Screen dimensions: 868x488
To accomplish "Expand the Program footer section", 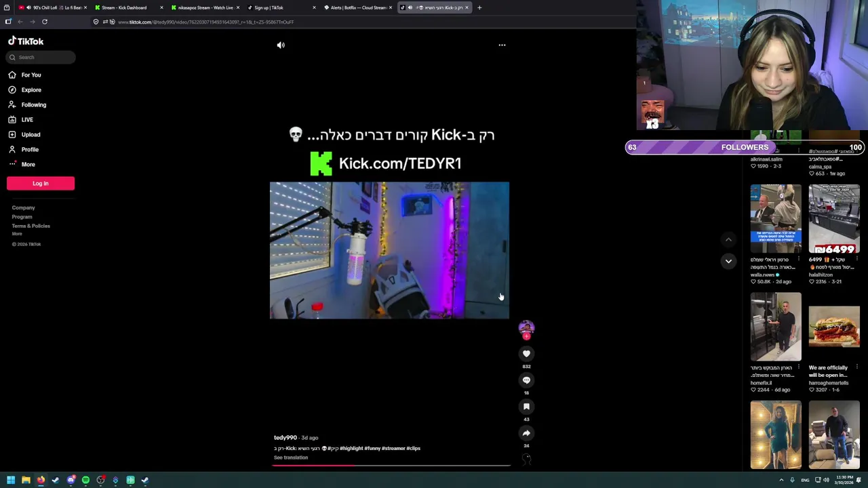I will tap(22, 217).
